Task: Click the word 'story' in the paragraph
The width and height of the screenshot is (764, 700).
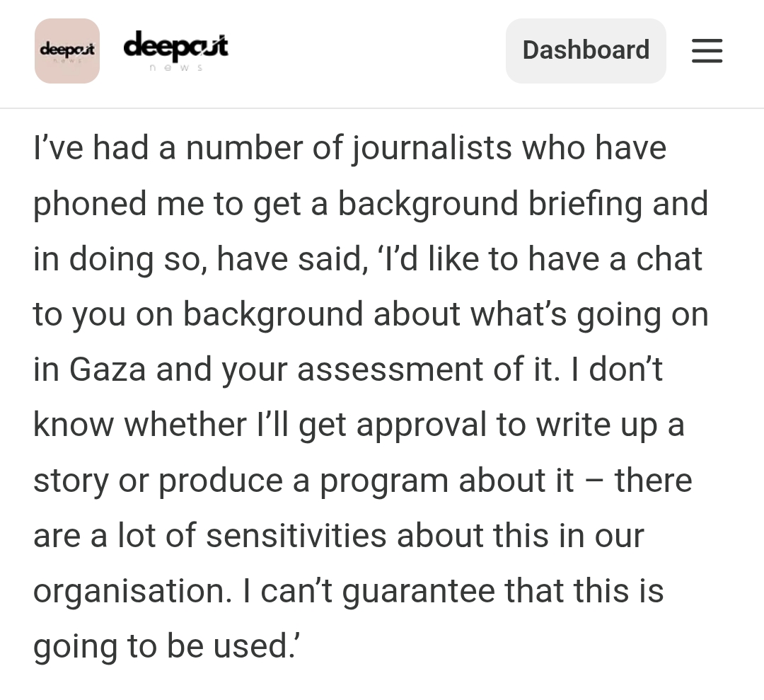Action: [x=69, y=480]
